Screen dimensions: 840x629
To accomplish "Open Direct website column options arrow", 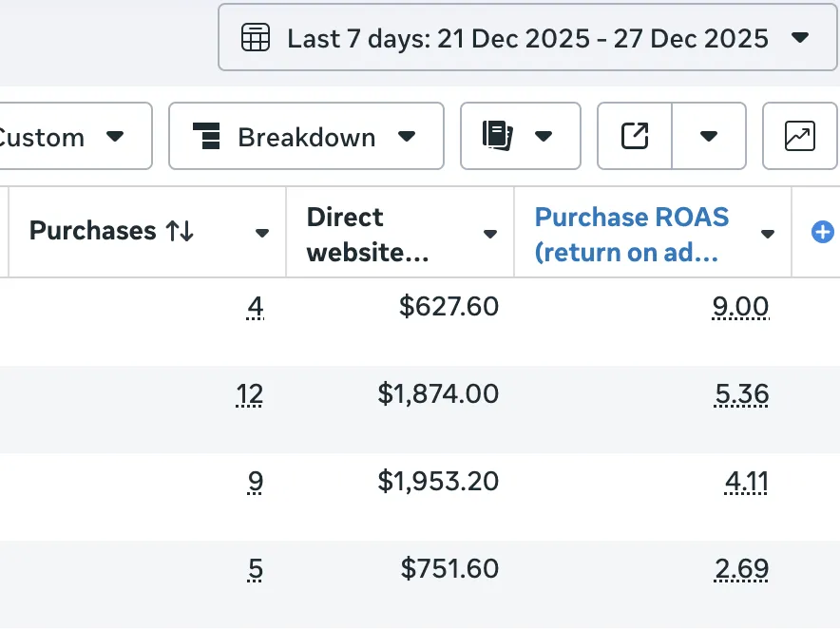I will pos(490,234).
